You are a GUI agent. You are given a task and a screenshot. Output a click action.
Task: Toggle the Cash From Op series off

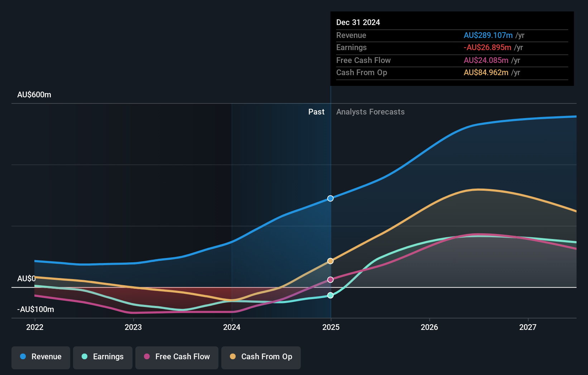tap(261, 357)
